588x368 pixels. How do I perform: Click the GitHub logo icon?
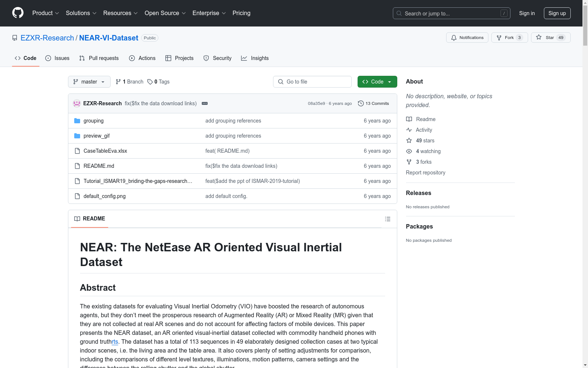click(18, 13)
